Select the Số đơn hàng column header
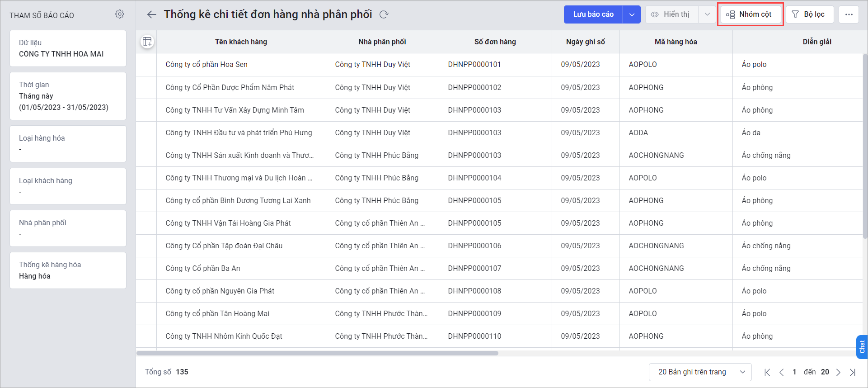 click(495, 42)
